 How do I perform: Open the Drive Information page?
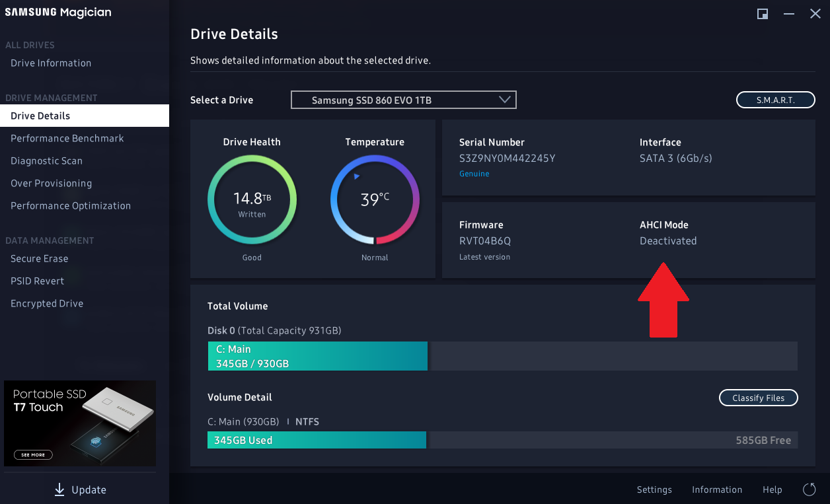[51, 63]
